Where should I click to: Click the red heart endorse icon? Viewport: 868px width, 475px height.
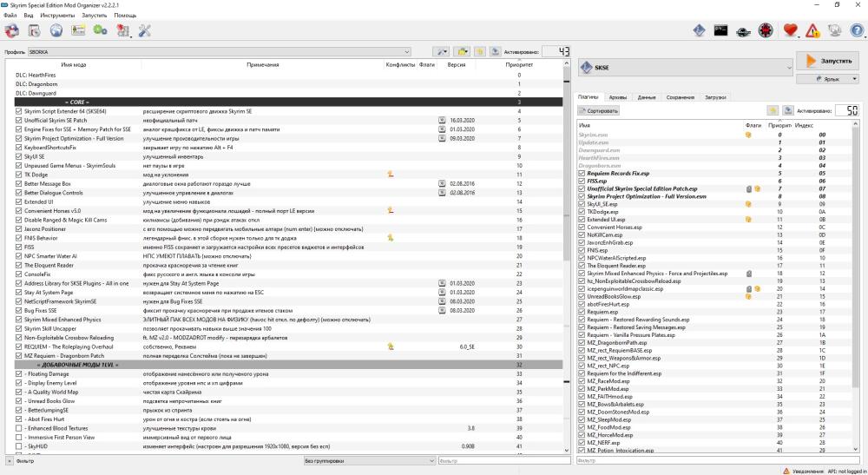(x=791, y=30)
